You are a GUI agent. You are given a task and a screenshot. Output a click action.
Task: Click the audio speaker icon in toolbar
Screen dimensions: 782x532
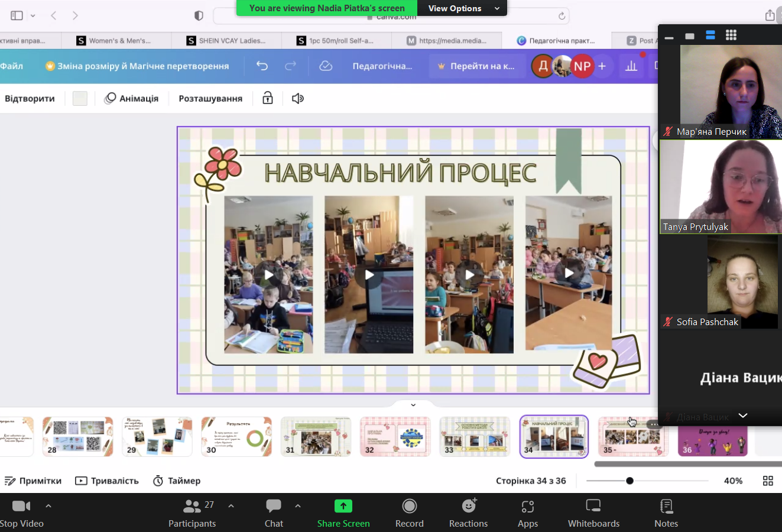[298, 98]
